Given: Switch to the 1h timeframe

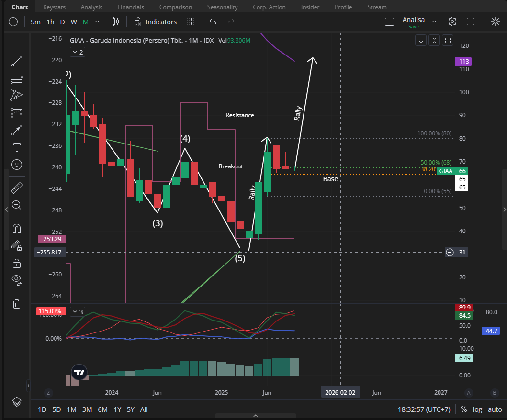Looking at the screenshot, I should [50, 22].
